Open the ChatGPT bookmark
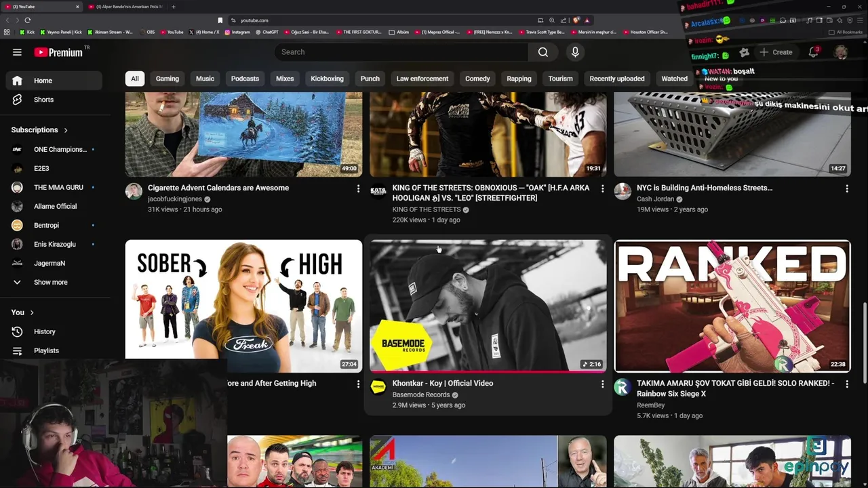Viewport: 868px width, 488px height. point(267,32)
